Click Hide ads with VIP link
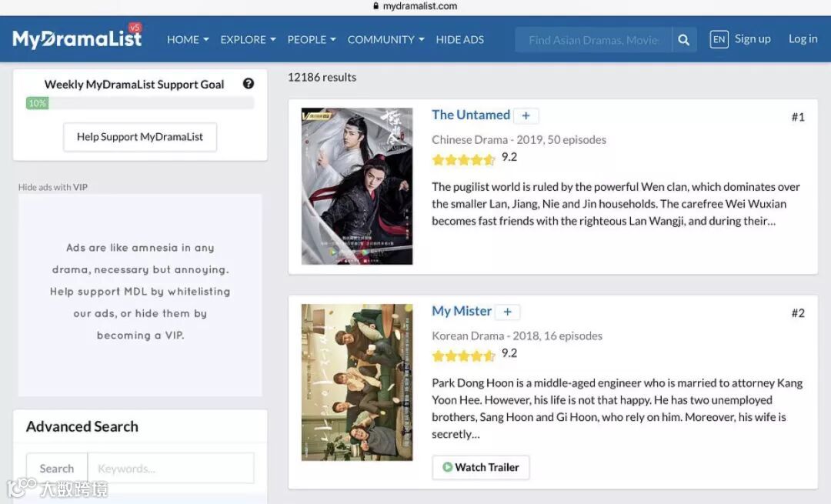 pyautogui.click(x=53, y=187)
